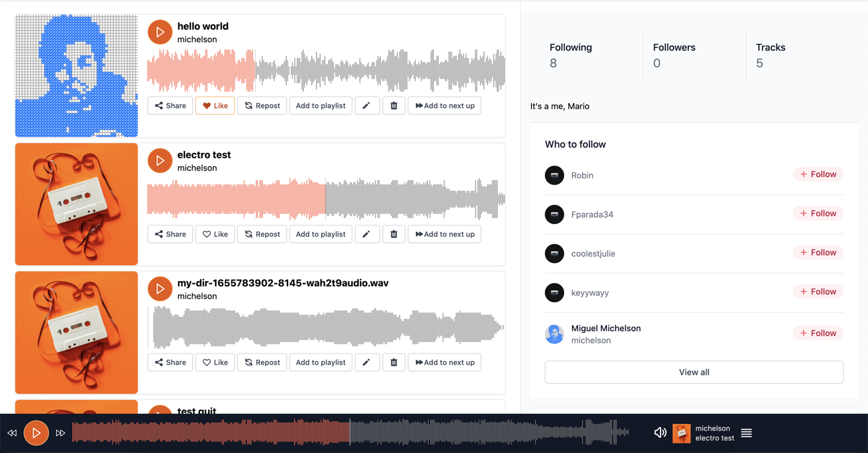Delete my-dir wav track using trash icon

394,362
